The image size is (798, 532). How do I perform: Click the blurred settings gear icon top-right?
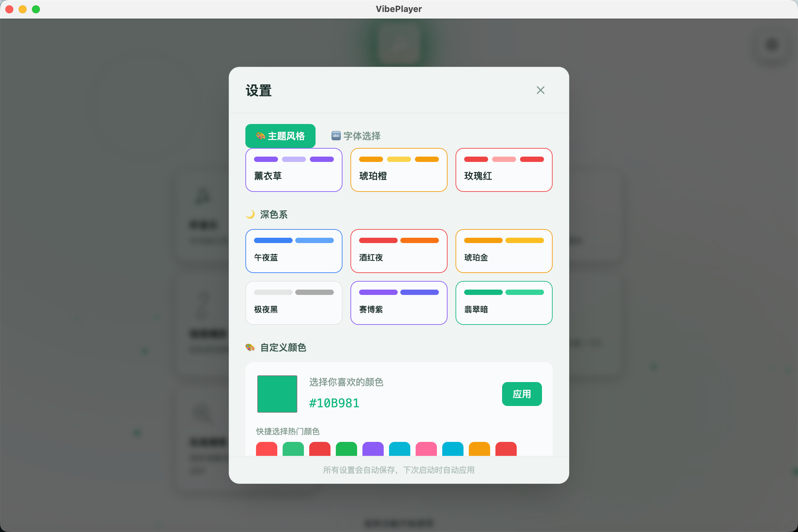(x=772, y=45)
